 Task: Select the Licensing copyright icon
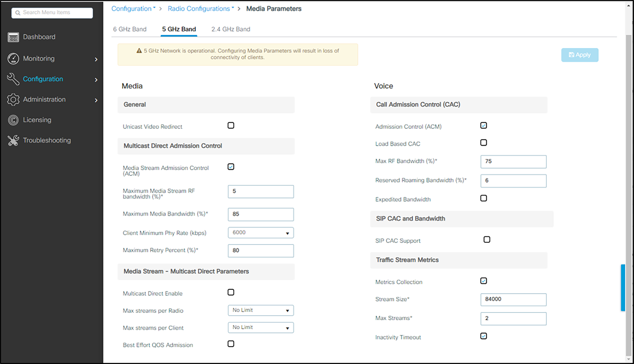pos(13,120)
